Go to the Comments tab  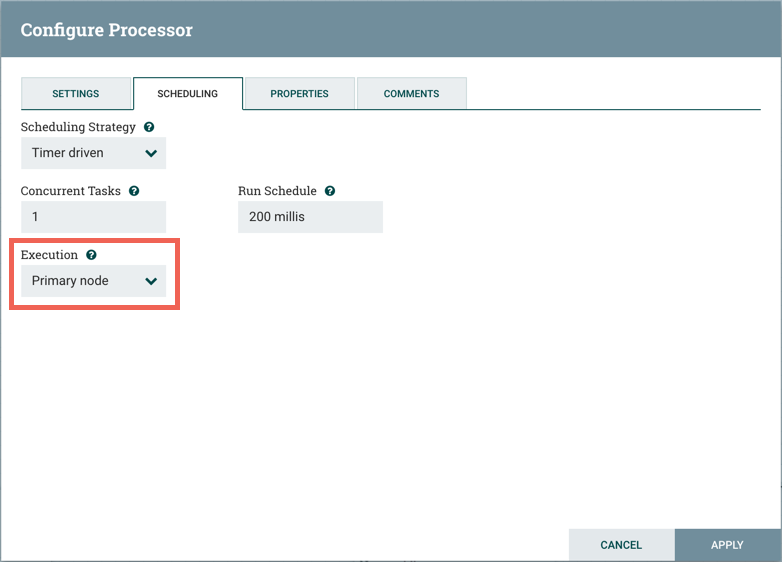(x=411, y=93)
